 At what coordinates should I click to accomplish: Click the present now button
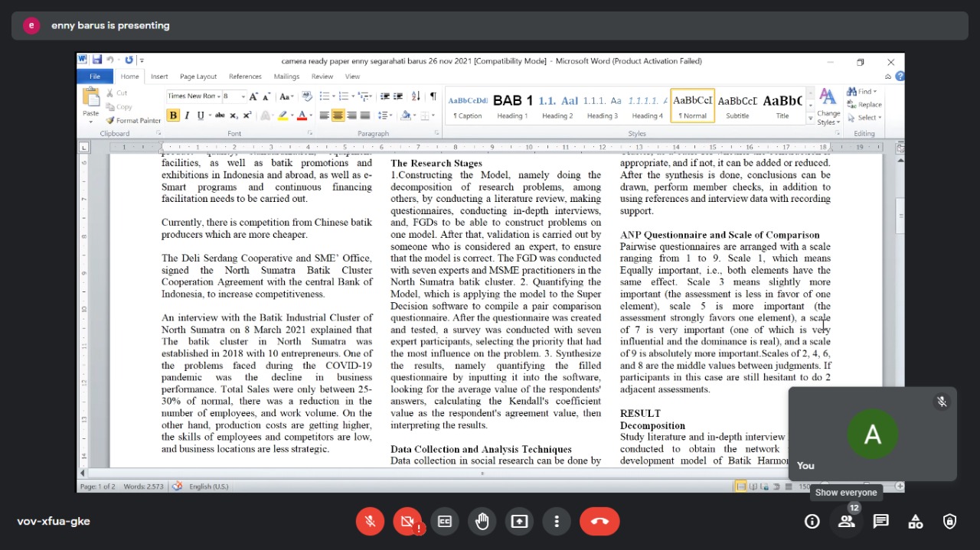pyautogui.click(x=520, y=522)
